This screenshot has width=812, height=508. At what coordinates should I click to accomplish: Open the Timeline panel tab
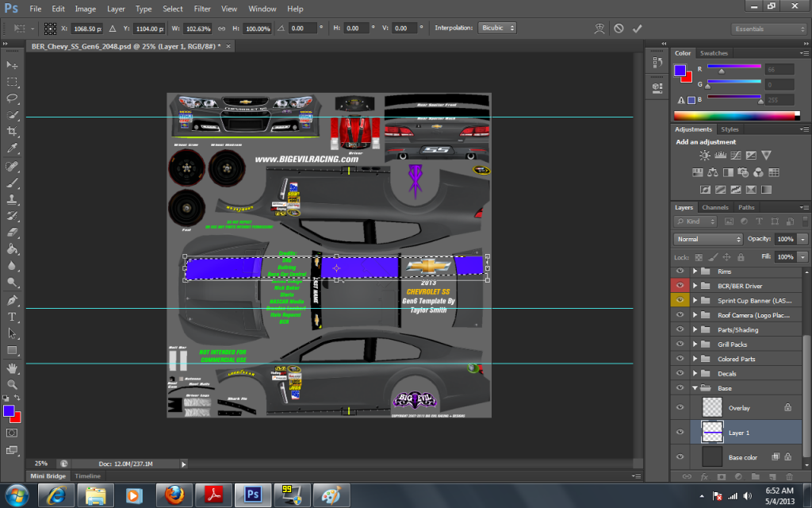(x=87, y=476)
